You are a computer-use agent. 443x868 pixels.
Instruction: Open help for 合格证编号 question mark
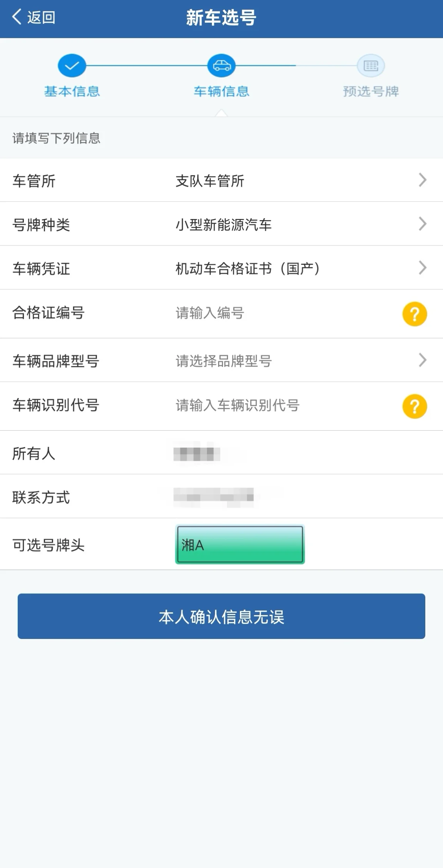click(414, 314)
